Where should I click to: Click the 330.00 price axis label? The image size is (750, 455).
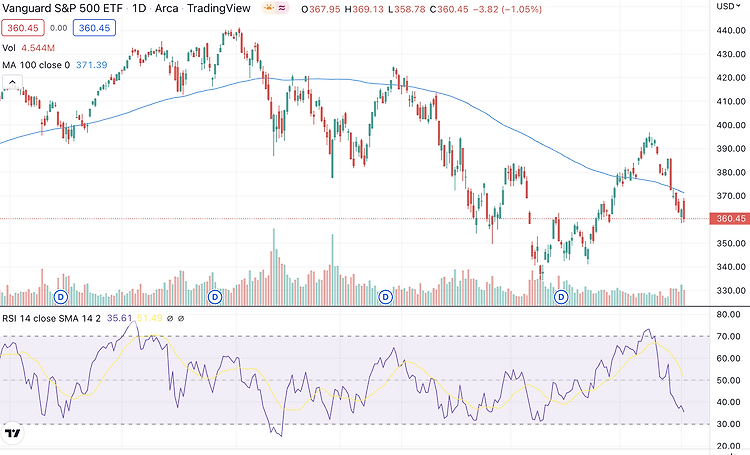[731, 290]
